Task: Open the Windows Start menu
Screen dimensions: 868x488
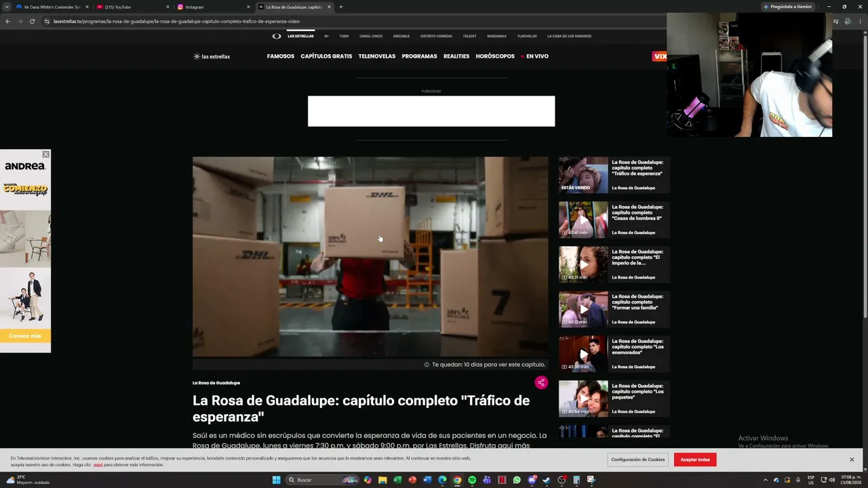Action: 276,480
